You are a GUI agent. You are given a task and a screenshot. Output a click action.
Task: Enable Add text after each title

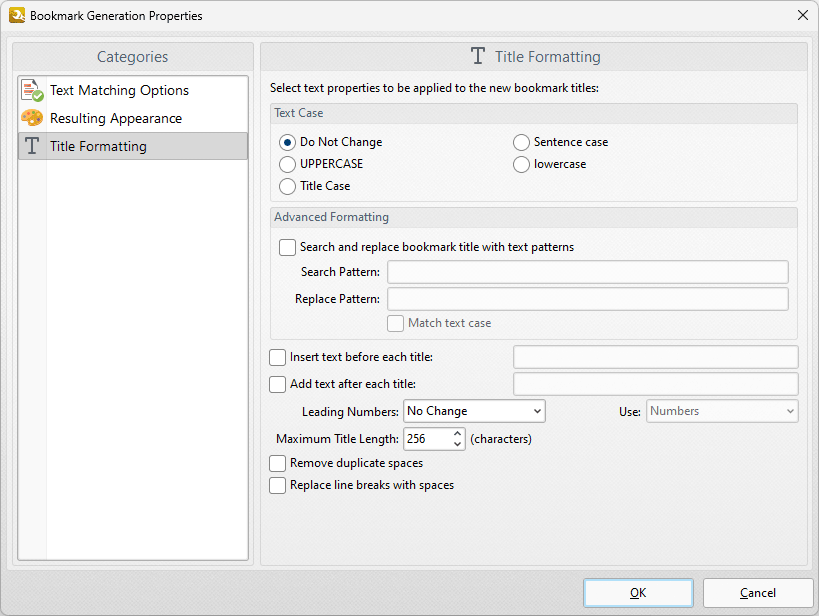pyautogui.click(x=277, y=385)
